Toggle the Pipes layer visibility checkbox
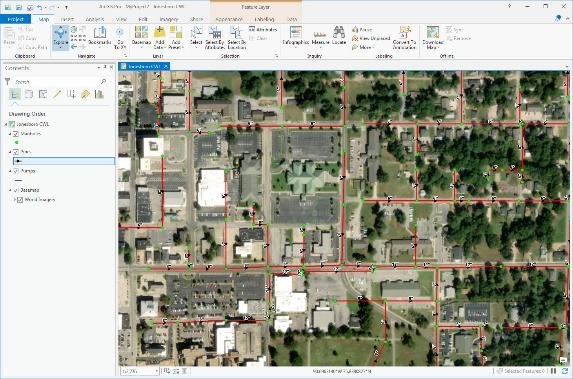The height and width of the screenshot is (379, 573). point(16,152)
